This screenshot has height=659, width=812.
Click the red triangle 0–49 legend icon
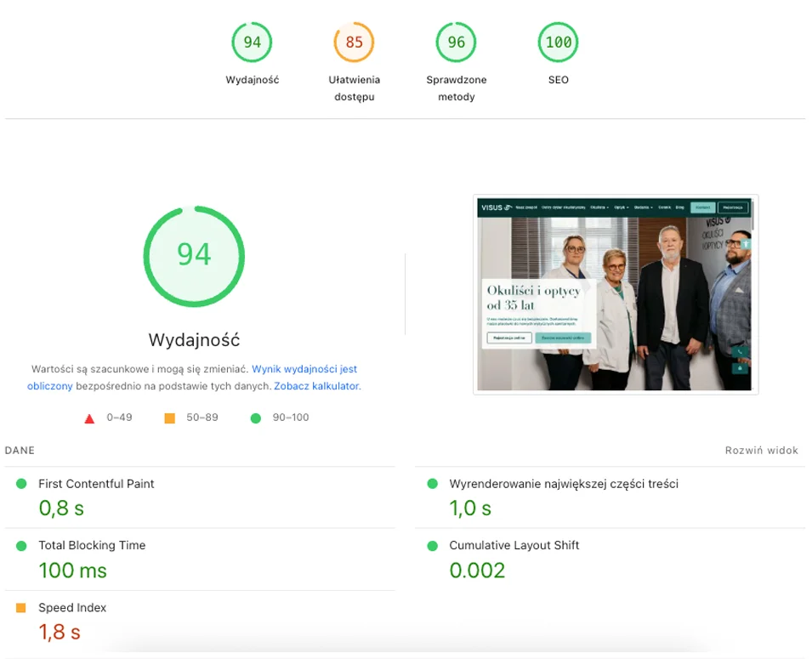[89, 418]
